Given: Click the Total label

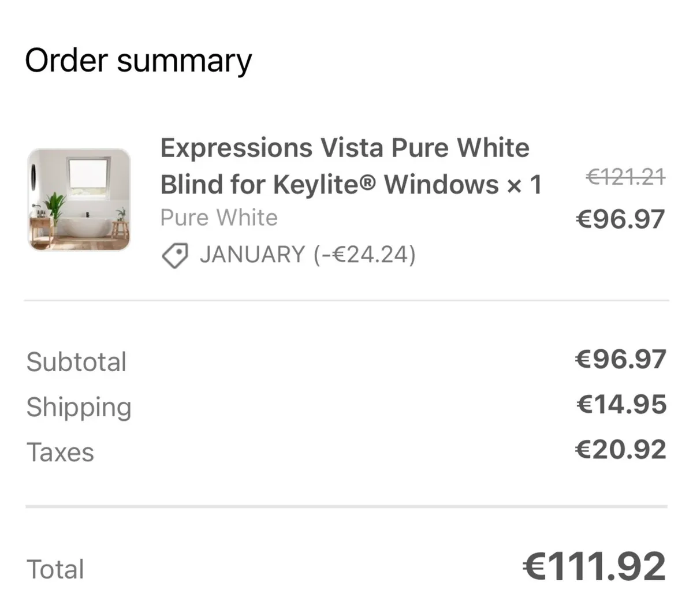Looking at the screenshot, I should [55, 569].
